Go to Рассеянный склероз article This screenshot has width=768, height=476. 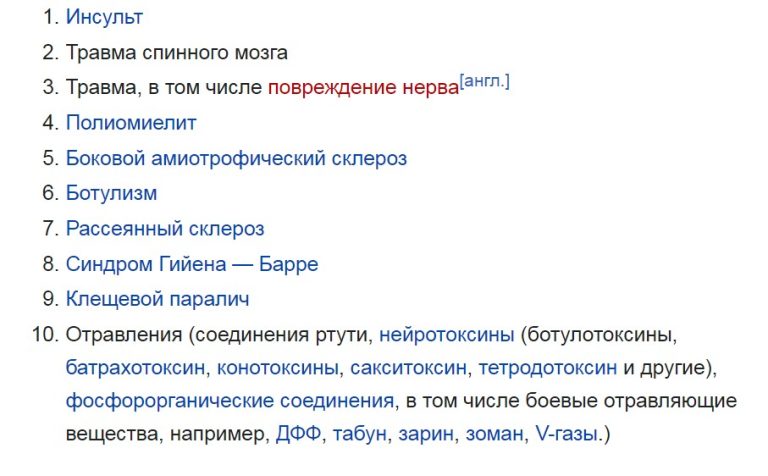[x=165, y=229]
